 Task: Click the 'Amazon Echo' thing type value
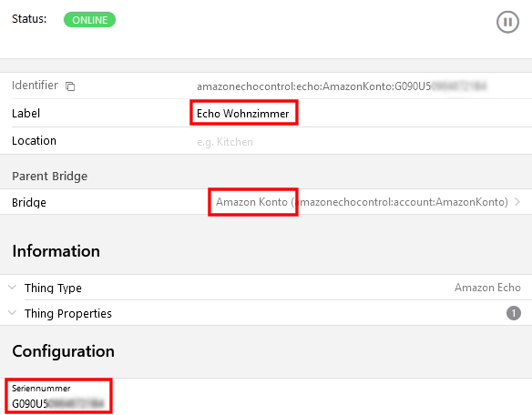coord(487,288)
